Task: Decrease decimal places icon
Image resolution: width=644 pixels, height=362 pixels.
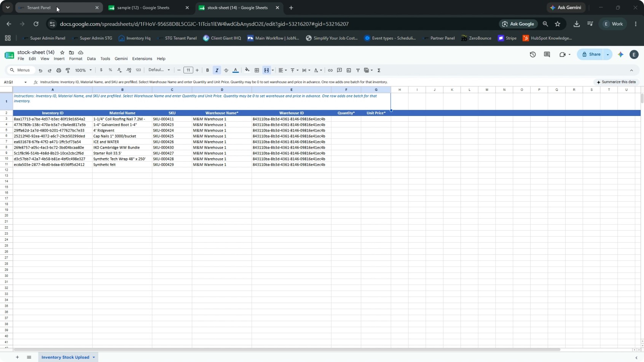Action: (x=120, y=70)
